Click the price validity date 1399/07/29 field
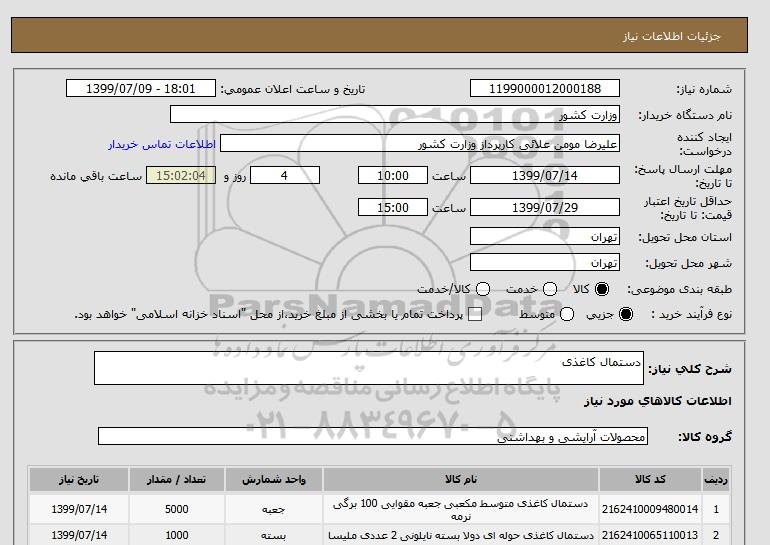The height and width of the screenshot is (545, 770). click(545, 207)
